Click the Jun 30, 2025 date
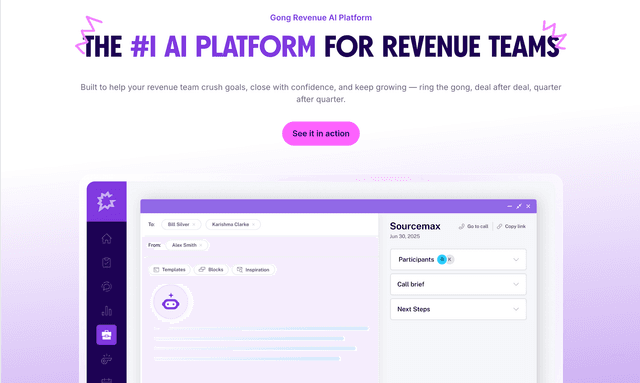Viewport: 640px width, 383px height. 404,236
